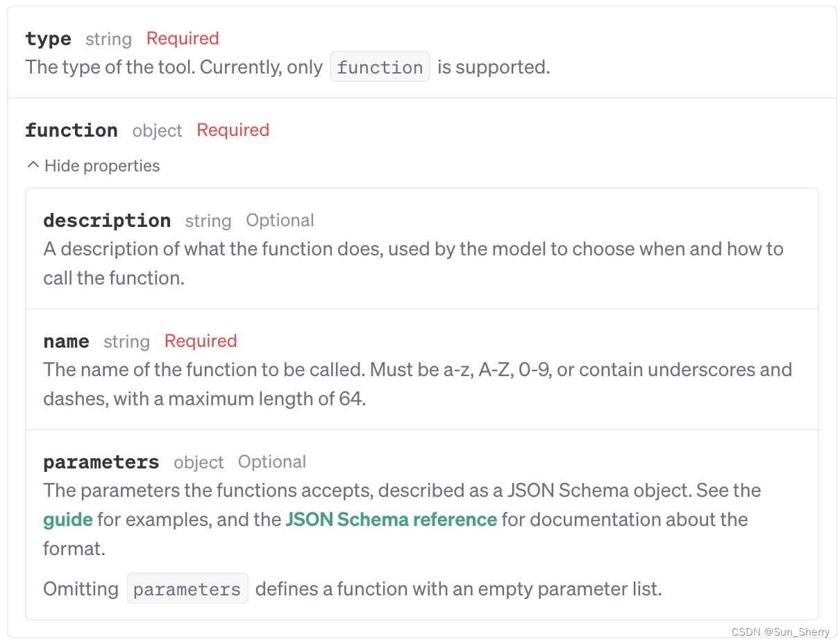Click the Required label beside name
This screenshot has height=644, width=840.
(x=201, y=341)
